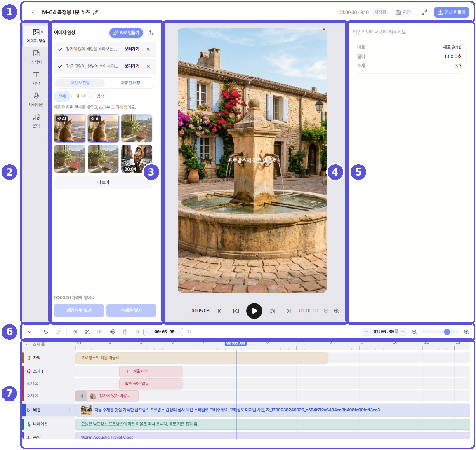Select the 이미지 filter chip
This screenshot has height=450, width=476.
point(81,96)
